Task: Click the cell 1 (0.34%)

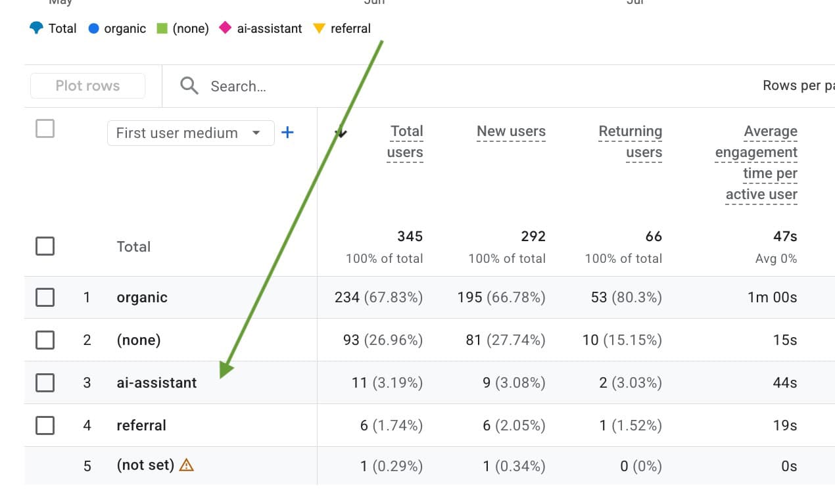Action: tap(514, 466)
